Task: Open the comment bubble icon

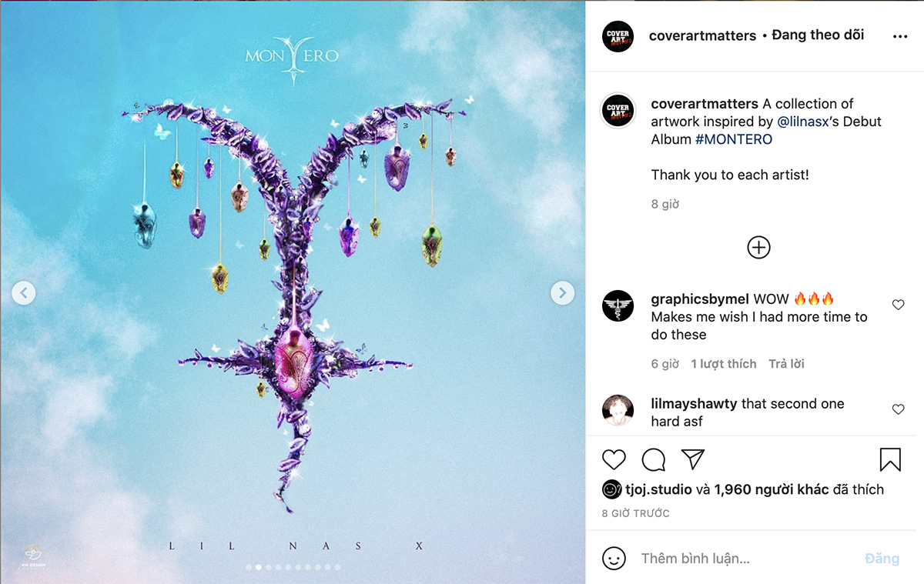Action: [x=654, y=460]
